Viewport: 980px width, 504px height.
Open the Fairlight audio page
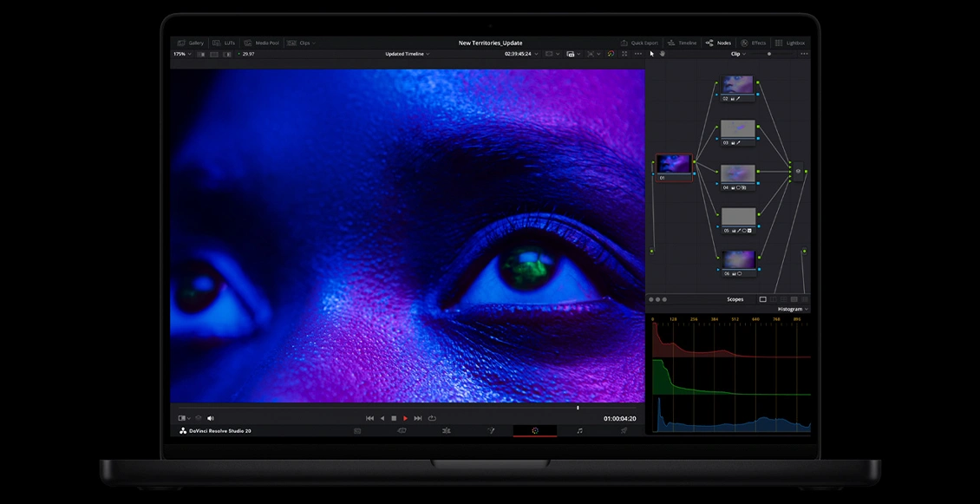click(578, 430)
